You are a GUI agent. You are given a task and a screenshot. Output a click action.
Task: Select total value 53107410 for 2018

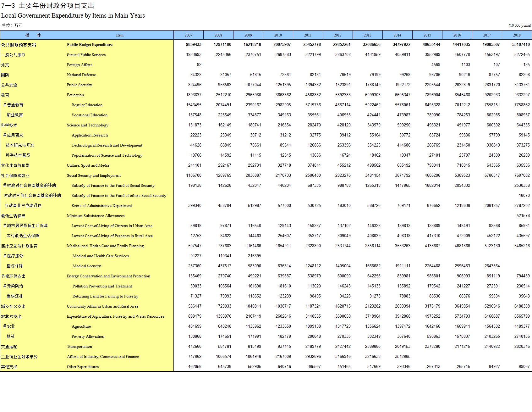[521, 45]
